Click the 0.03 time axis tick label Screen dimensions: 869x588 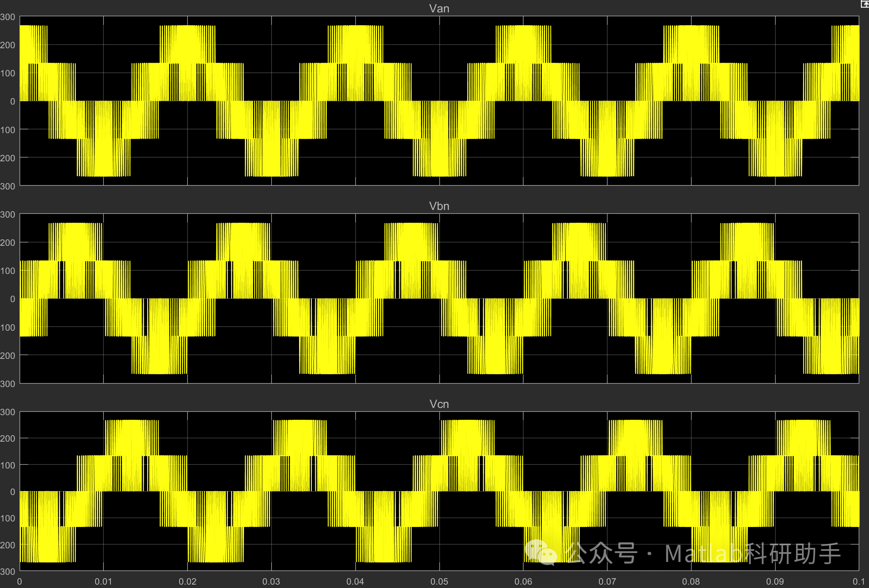271,581
